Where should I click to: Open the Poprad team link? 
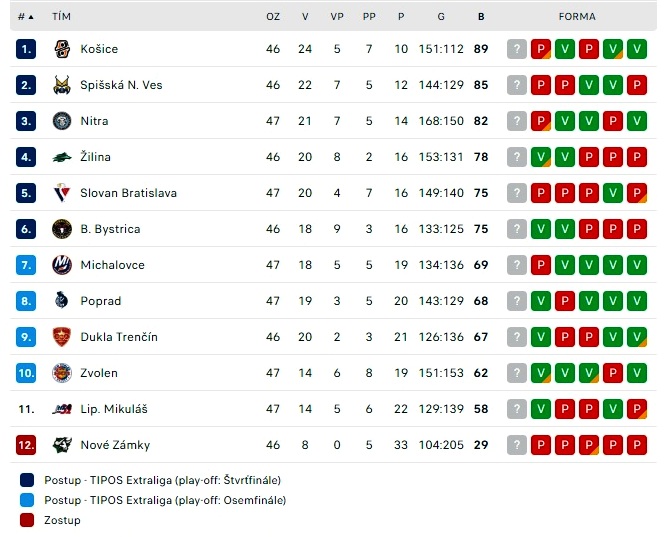(x=101, y=301)
